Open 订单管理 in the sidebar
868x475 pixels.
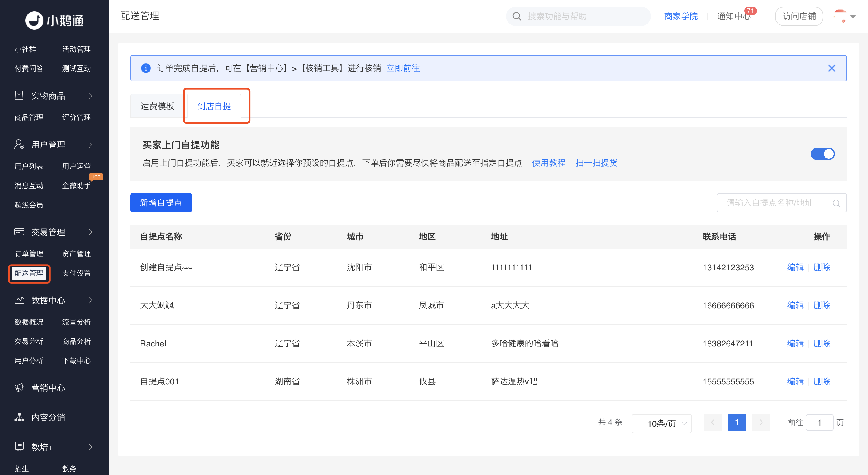tap(29, 253)
